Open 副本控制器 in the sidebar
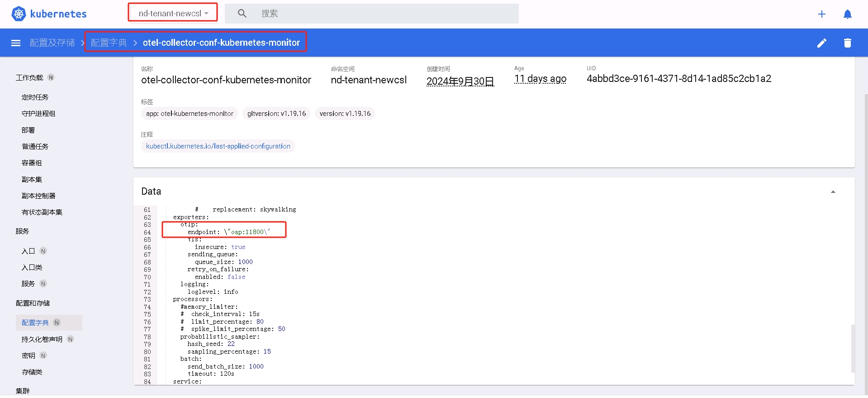 point(38,196)
